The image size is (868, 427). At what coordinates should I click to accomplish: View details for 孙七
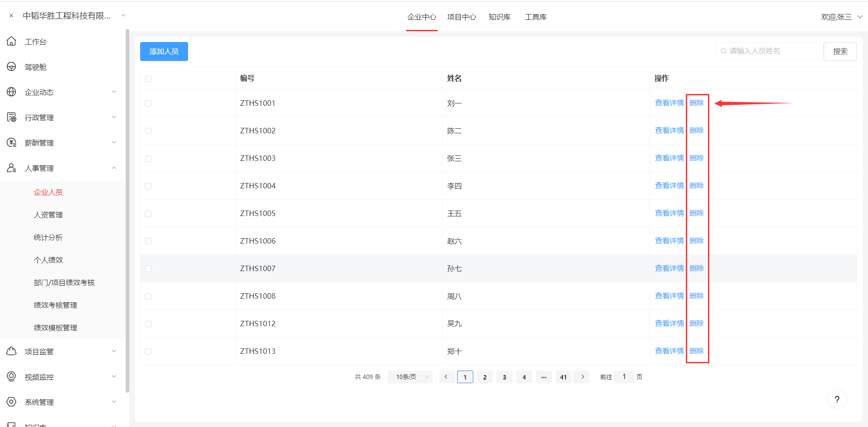[670, 268]
